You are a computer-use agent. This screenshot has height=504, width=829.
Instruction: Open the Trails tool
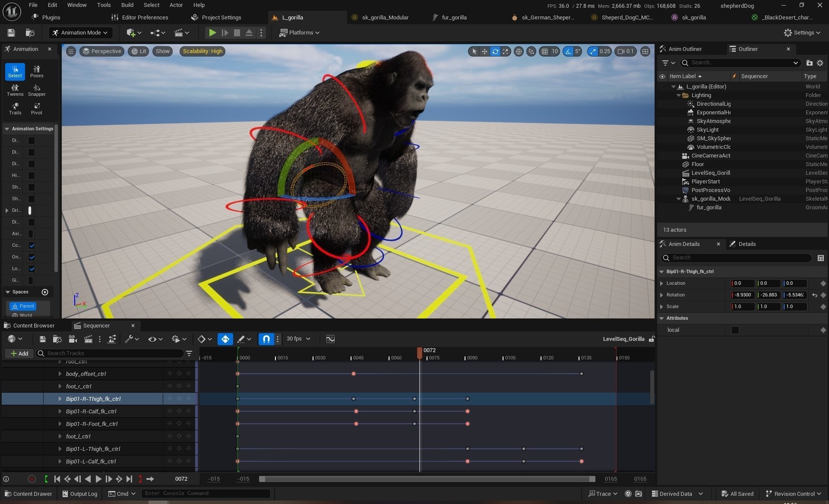point(15,109)
